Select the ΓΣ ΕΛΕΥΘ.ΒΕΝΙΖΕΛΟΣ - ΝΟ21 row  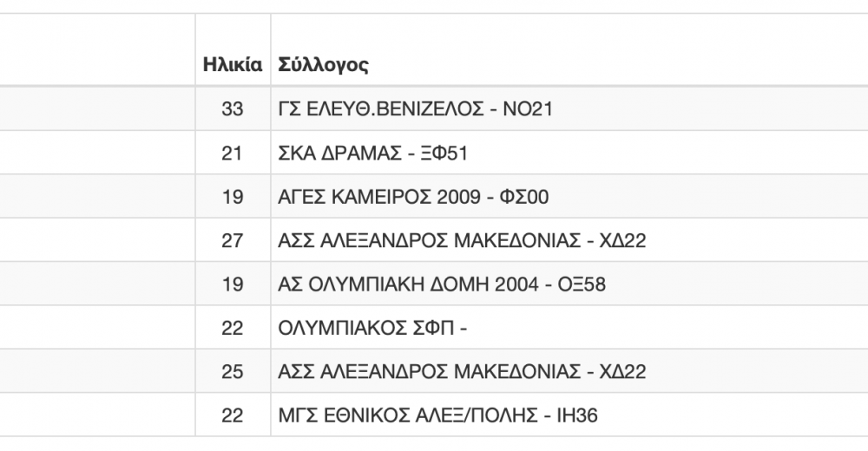point(434,108)
